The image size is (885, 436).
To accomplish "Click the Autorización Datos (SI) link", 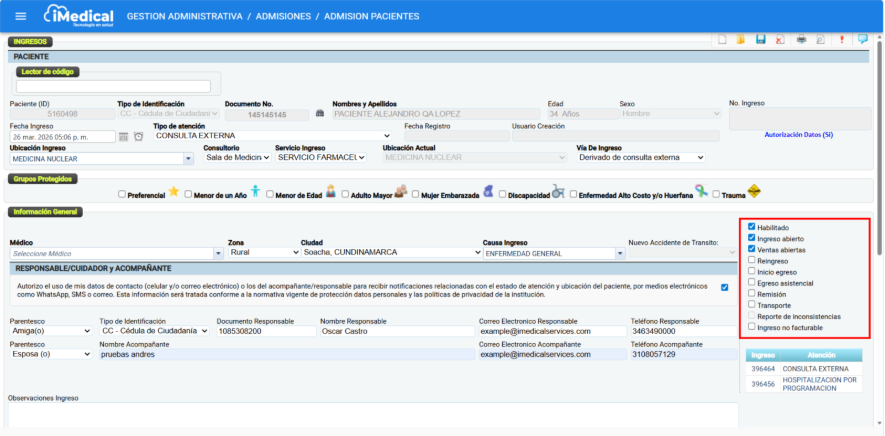I will pyautogui.click(x=798, y=134).
